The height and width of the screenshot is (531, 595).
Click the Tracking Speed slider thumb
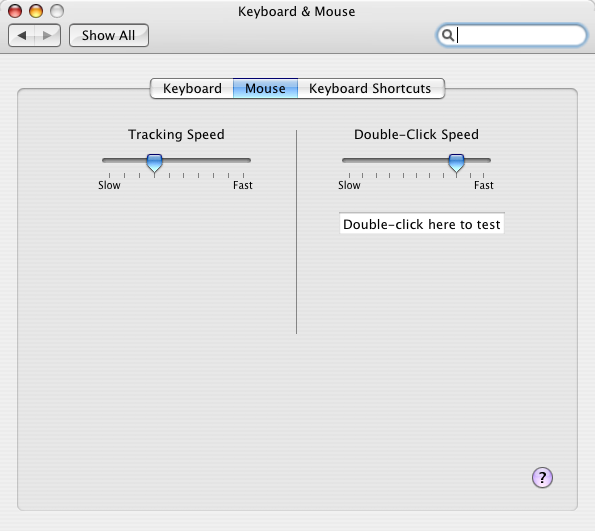[x=154, y=163]
